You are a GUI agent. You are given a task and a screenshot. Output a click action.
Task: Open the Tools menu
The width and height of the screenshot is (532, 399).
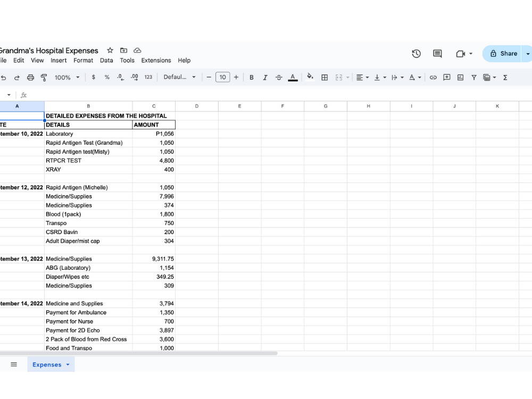[127, 61]
